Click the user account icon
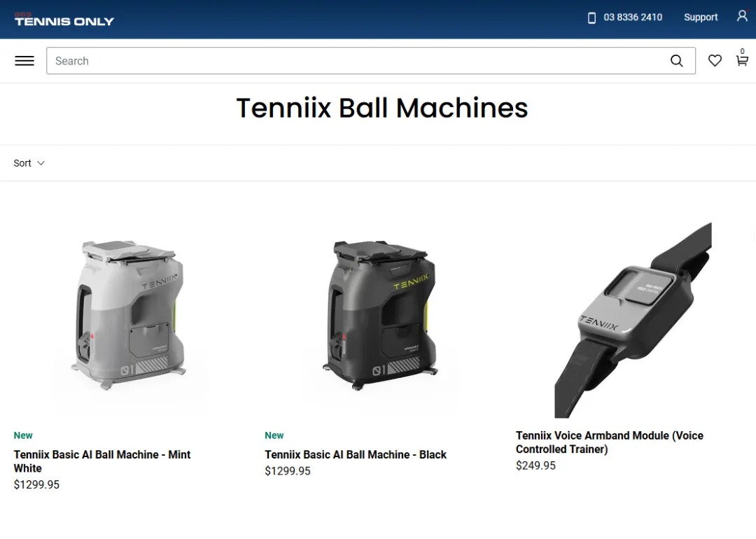The height and width of the screenshot is (539, 756). (742, 16)
